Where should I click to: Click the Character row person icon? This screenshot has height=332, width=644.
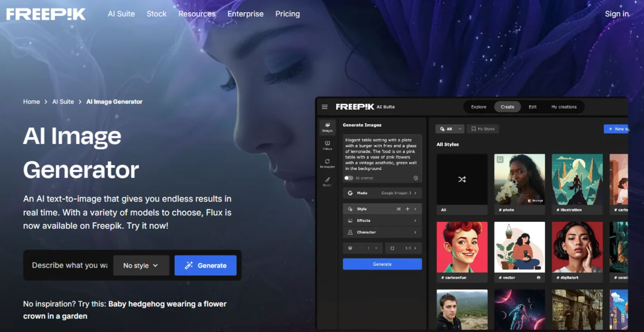pos(350,232)
